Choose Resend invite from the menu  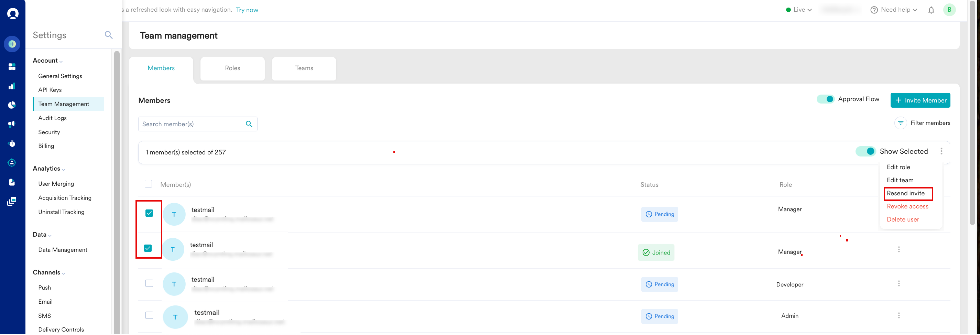click(x=905, y=193)
